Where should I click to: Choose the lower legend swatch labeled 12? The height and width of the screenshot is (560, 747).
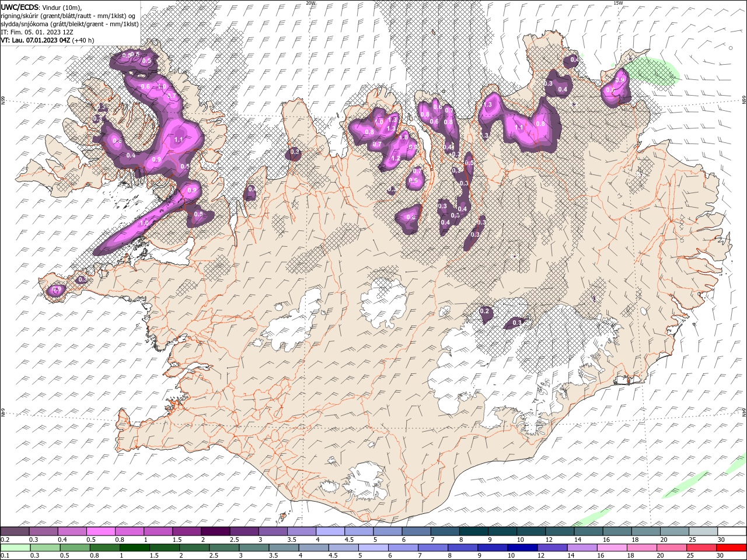(551, 548)
